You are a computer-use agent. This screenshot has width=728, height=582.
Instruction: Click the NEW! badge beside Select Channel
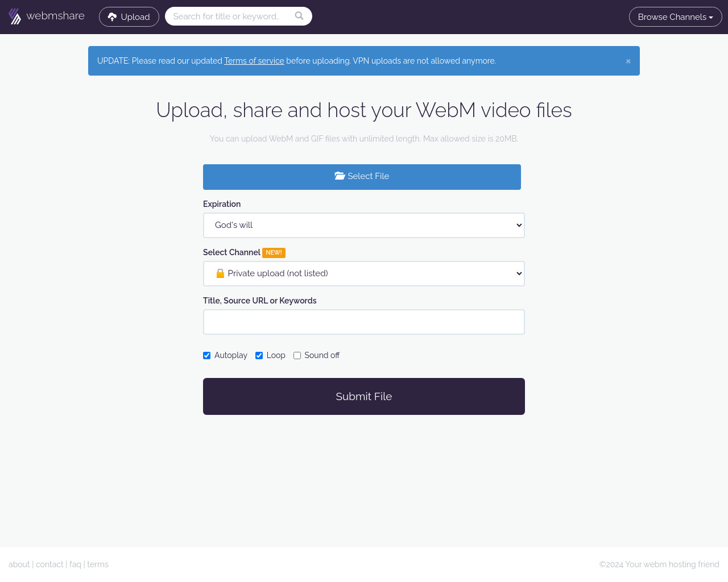[274, 253]
